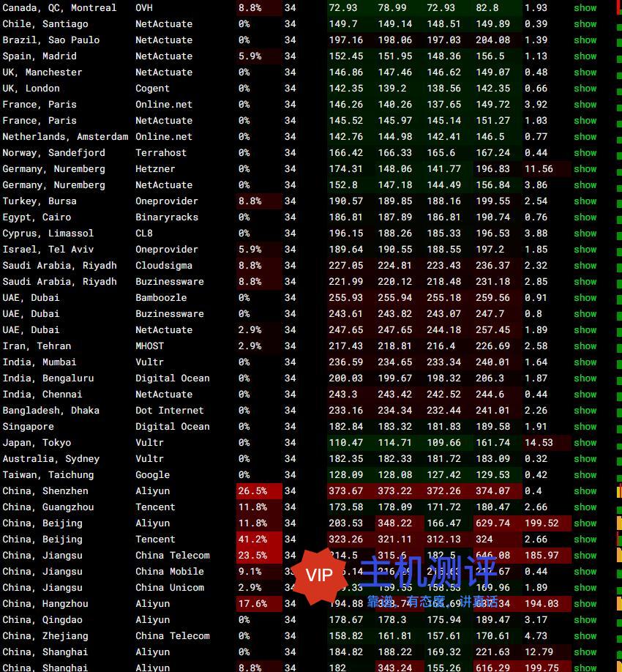This screenshot has width=622, height=672.
Task: Open show for Germany, Nuremberg Hetzner row
Action: pos(585,169)
